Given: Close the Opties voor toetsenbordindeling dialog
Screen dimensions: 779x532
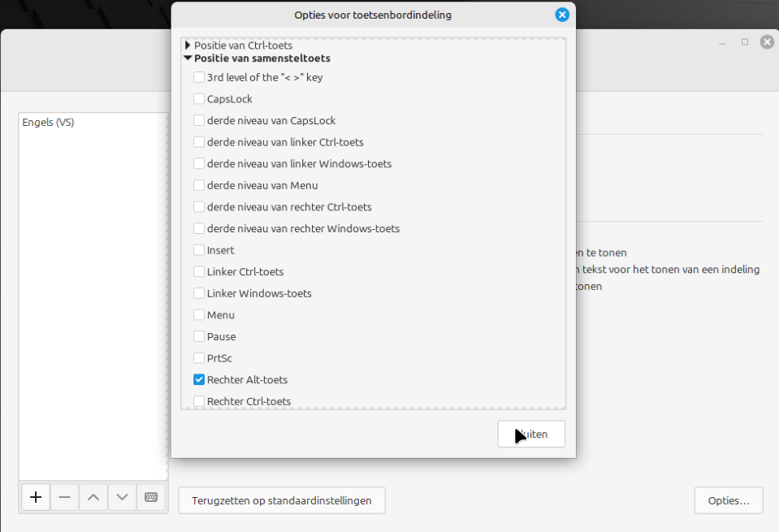Looking at the screenshot, I should coord(561,15).
